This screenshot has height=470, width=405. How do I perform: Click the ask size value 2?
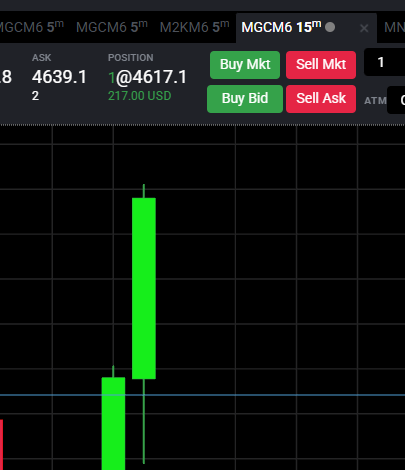point(35,96)
